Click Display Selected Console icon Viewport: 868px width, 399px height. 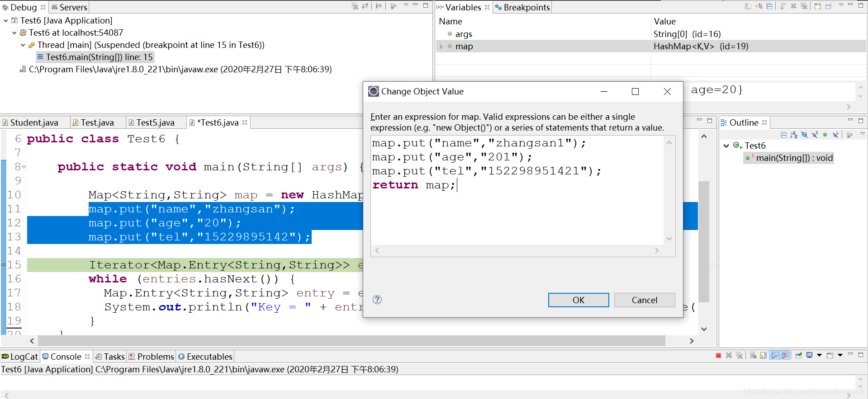coord(810,355)
